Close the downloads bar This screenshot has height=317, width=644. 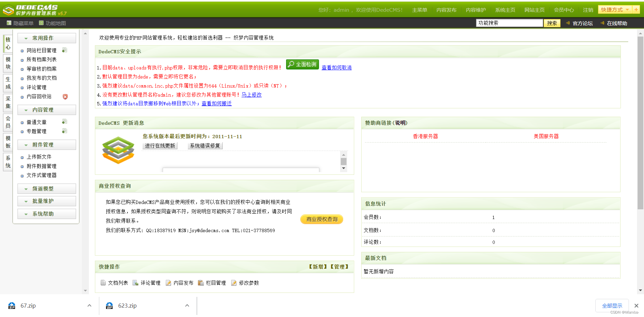(636, 306)
